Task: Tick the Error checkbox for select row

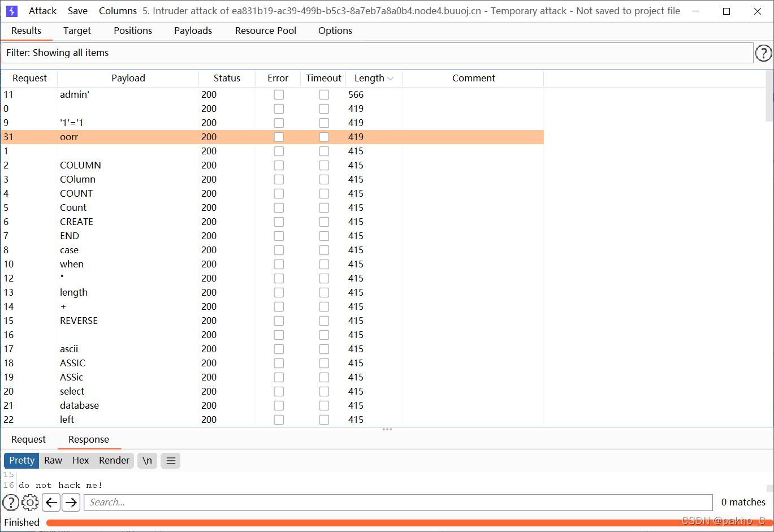Action: pos(279,391)
